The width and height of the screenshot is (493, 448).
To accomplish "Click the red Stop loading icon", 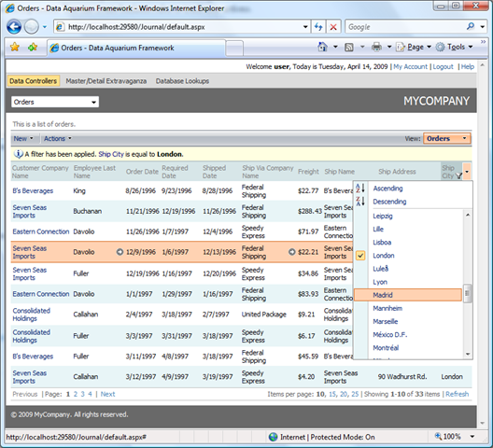I will coord(333,27).
